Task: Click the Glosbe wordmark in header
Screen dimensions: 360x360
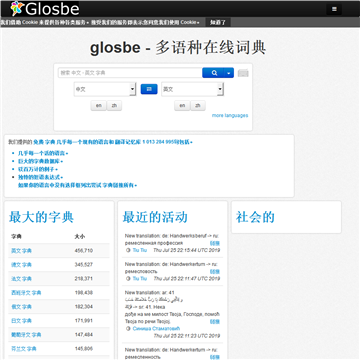Action: click(x=52, y=9)
